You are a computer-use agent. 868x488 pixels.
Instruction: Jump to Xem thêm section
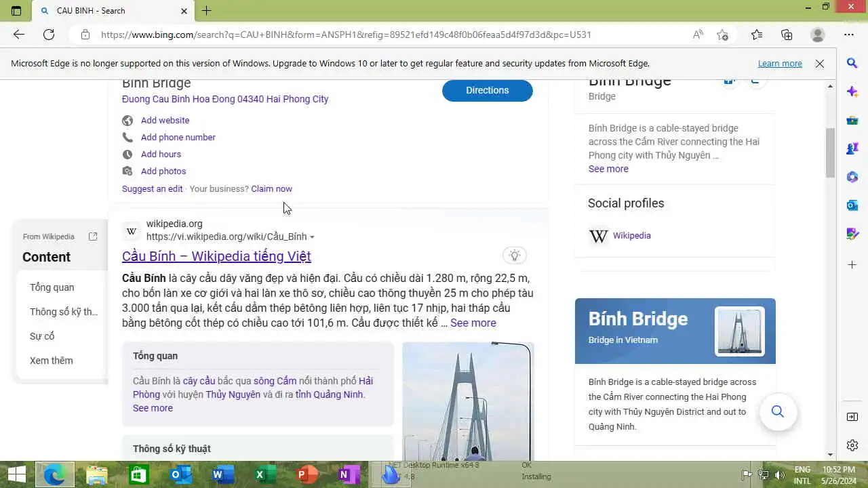(x=51, y=361)
